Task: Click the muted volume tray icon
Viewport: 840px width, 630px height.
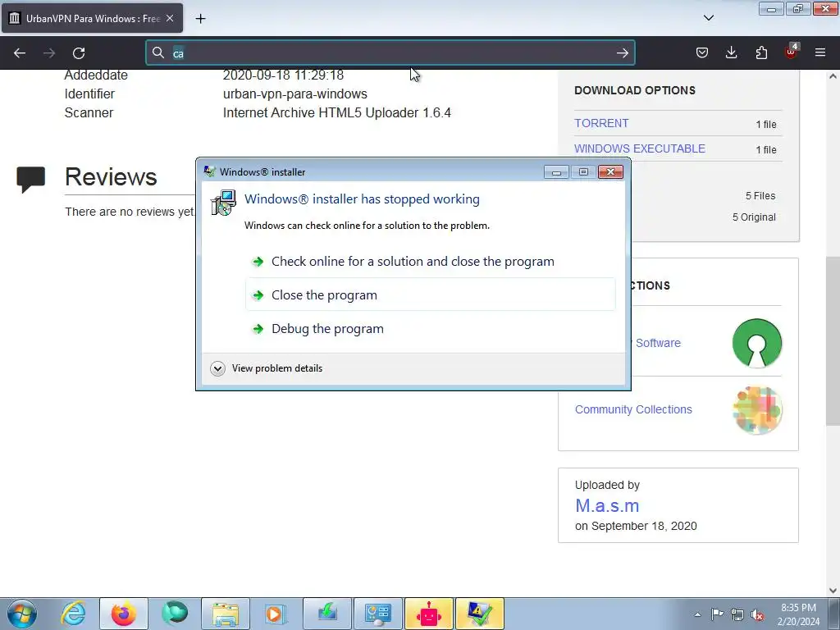Action: coord(757,614)
